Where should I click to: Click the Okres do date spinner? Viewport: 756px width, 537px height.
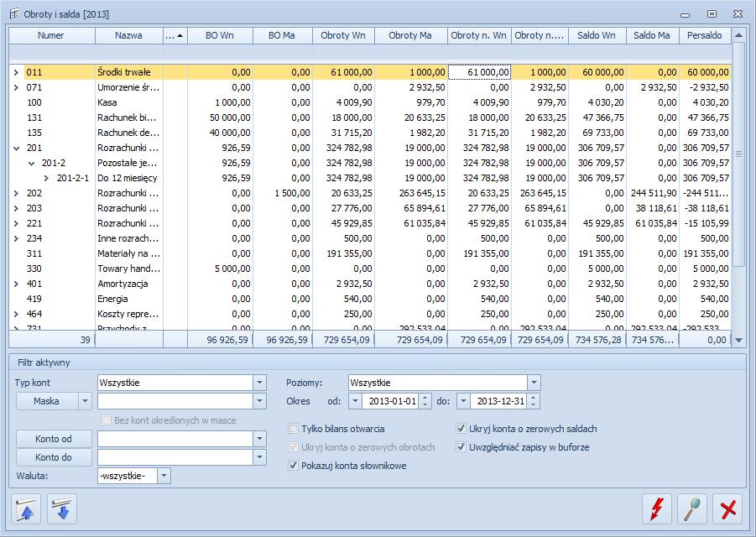tap(533, 401)
